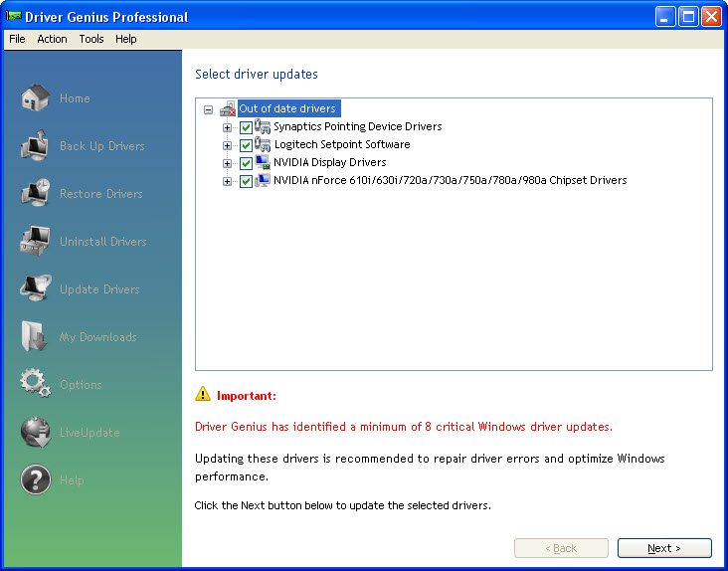Uncheck NVIDIA Display Drivers checkbox
This screenshot has width=728, height=571.
pyautogui.click(x=246, y=163)
